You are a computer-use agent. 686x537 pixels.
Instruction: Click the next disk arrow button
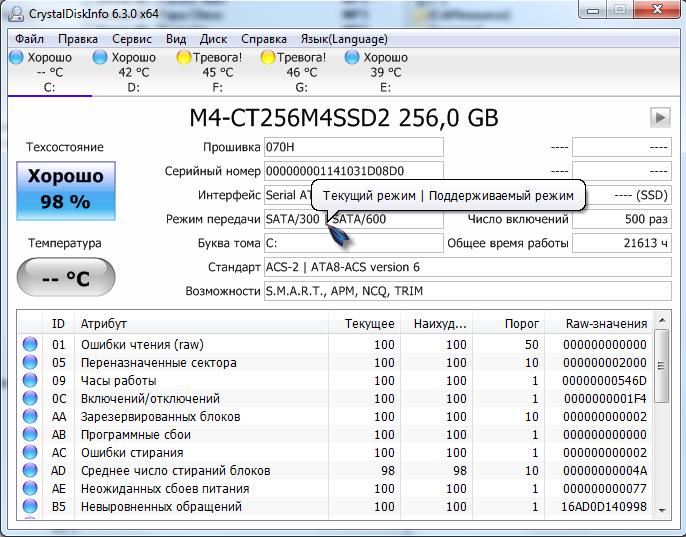point(659,117)
